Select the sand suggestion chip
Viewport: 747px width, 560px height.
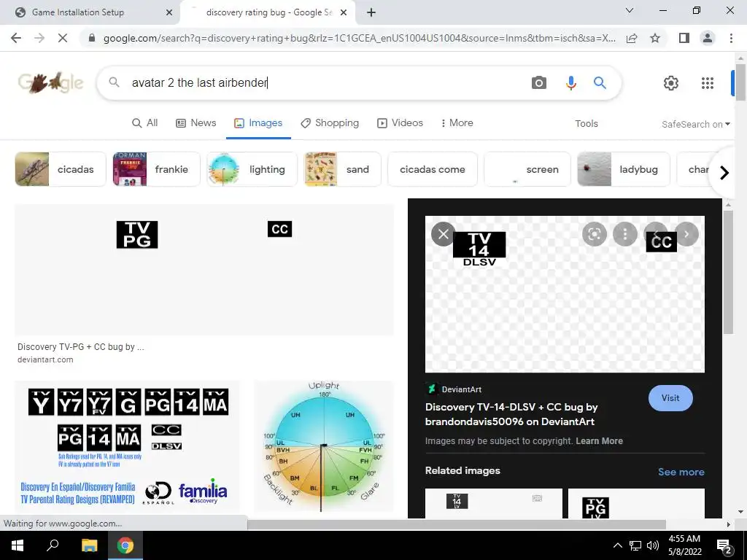pyautogui.click(x=343, y=169)
